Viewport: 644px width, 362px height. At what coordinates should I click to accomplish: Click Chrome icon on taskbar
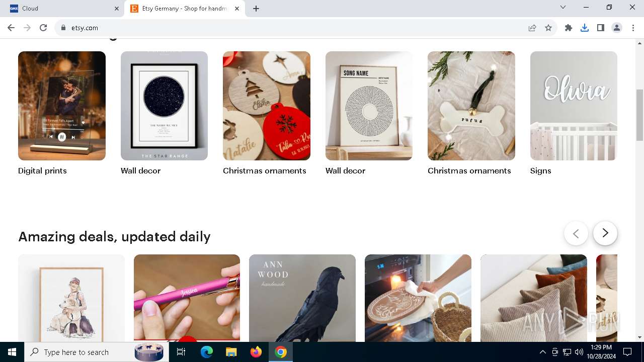pos(281,352)
